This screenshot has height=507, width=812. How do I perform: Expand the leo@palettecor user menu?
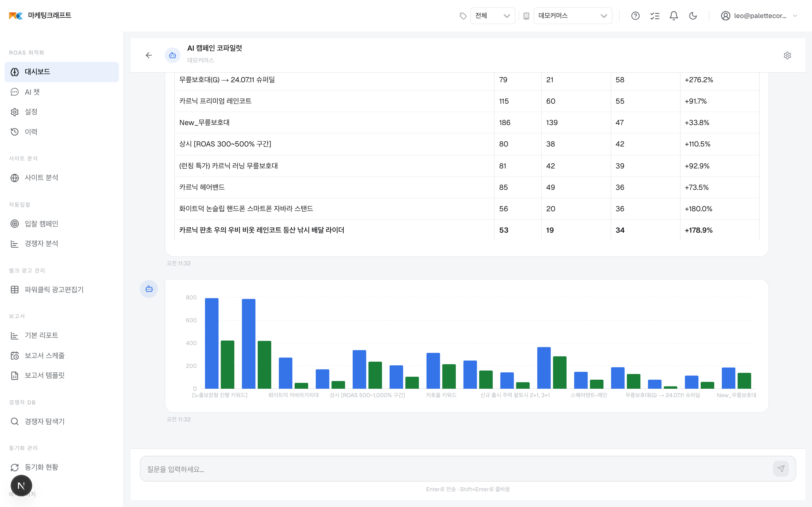point(759,16)
